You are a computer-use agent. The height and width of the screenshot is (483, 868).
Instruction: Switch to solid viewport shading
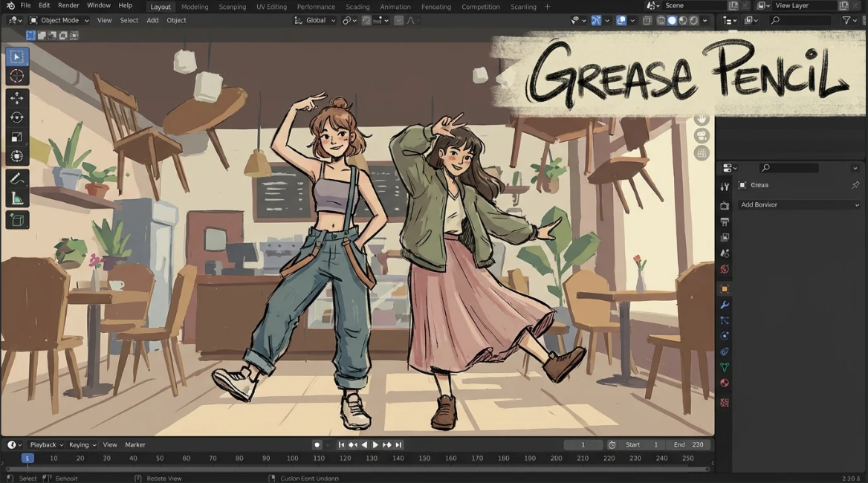point(672,21)
